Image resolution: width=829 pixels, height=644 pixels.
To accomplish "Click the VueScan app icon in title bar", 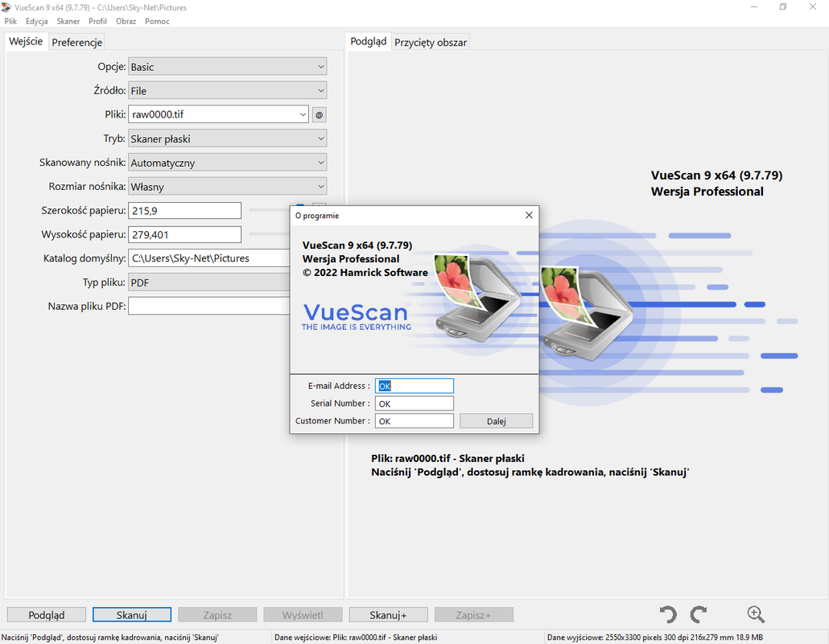I will [x=6, y=7].
